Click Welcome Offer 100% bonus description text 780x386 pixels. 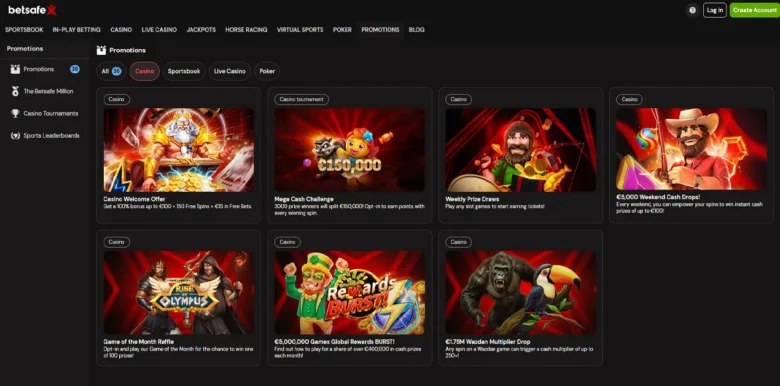(x=178, y=206)
